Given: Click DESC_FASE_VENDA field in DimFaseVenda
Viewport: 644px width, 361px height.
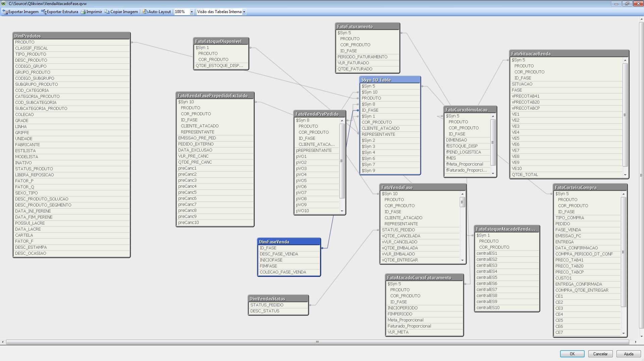Looking at the screenshot, I should pos(289,254).
